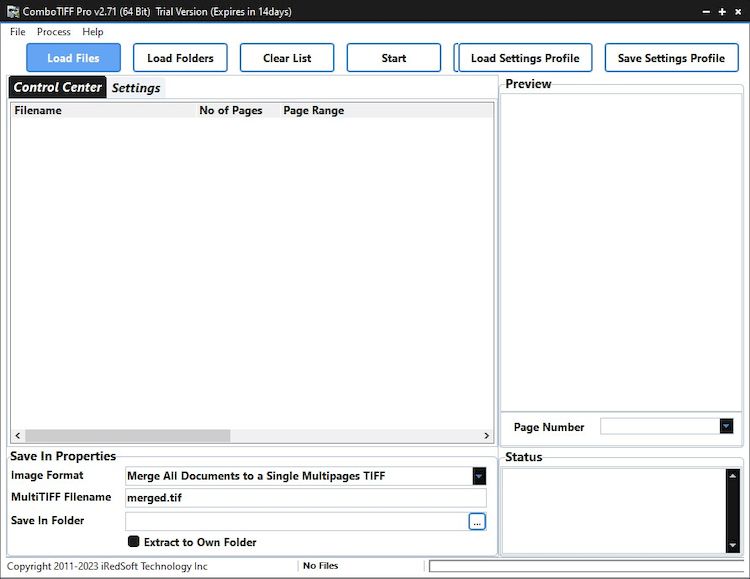Select the Control Center tab

coord(58,88)
